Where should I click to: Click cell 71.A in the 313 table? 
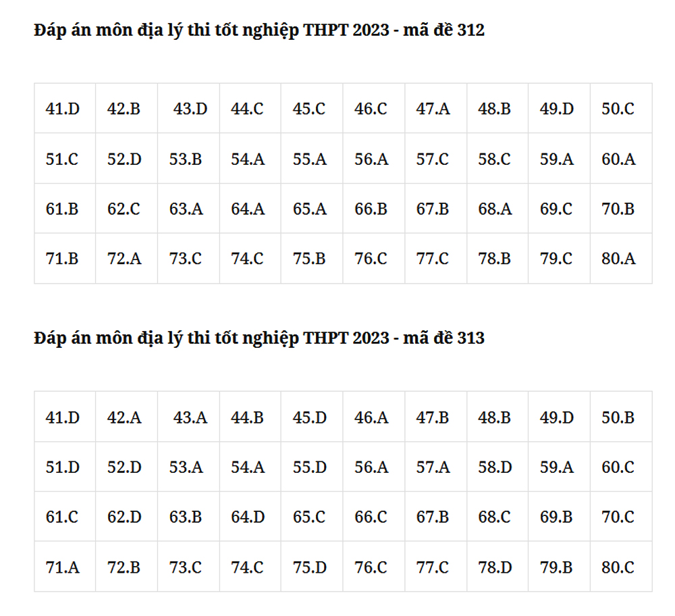click(x=65, y=567)
